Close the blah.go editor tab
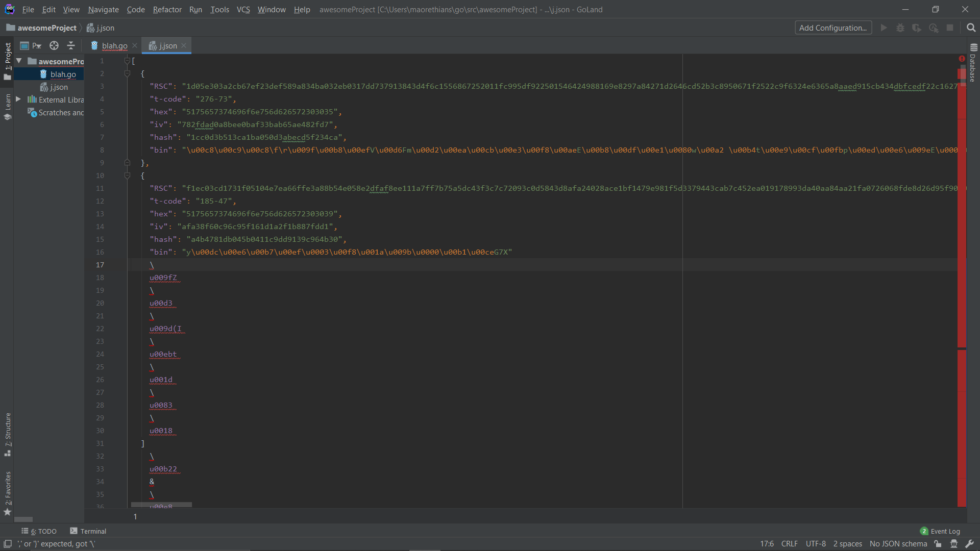The width and height of the screenshot is (980, 551). coord(135,45)
